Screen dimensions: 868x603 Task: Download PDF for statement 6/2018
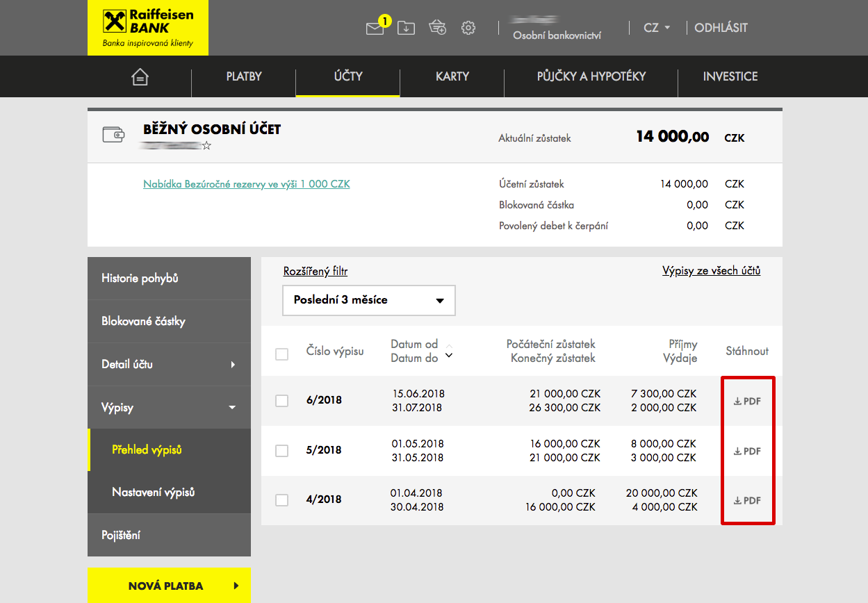(x=747, y=401)
